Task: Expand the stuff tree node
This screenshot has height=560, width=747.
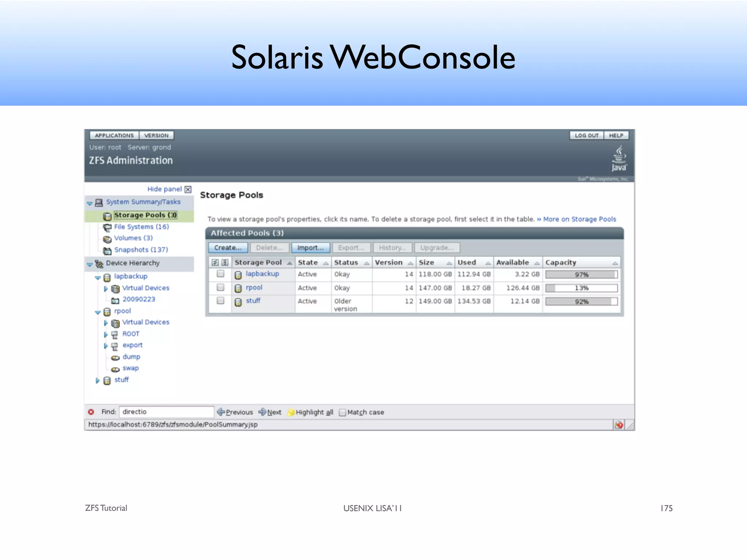Action: [x=97, y=381]
